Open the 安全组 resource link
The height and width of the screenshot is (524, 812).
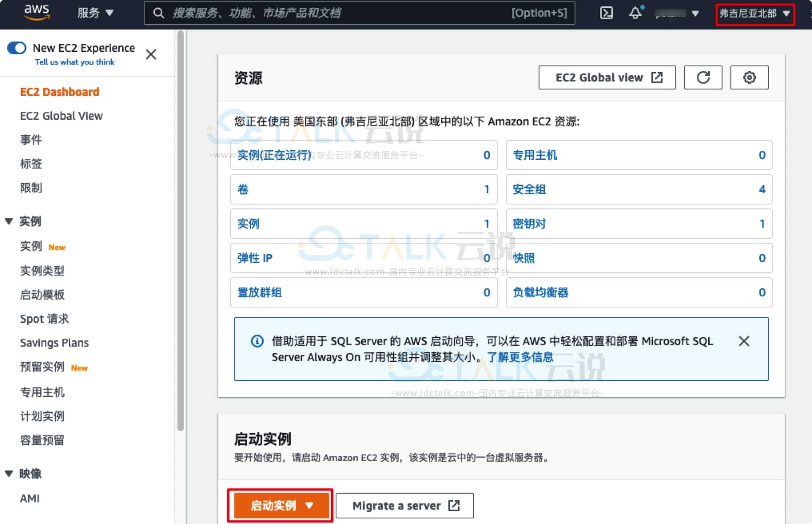click(x=529, y=189)
